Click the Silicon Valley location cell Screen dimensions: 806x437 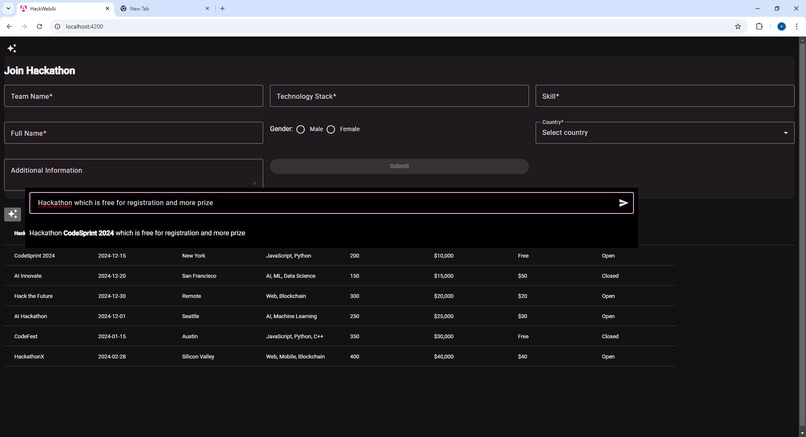coord(198,356)
